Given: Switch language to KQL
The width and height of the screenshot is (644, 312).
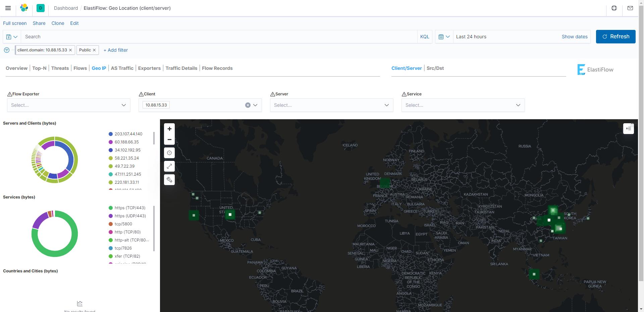Looking at the screenshot, I should [425, 37].
